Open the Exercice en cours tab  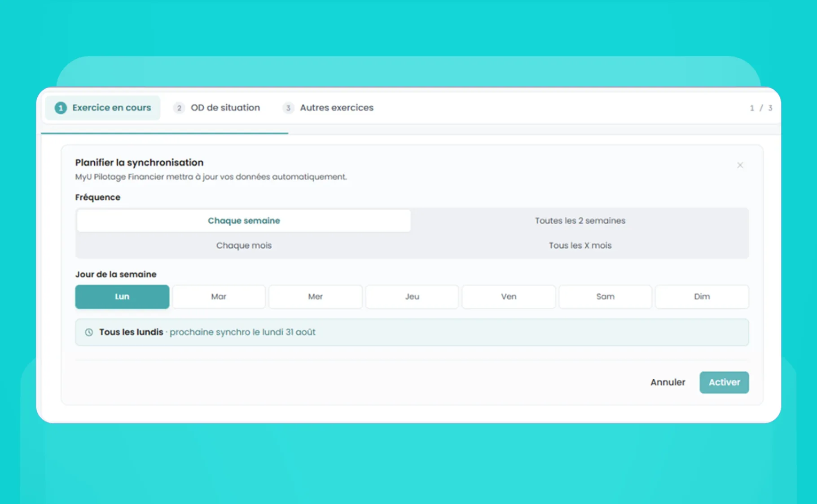[103, 108]
